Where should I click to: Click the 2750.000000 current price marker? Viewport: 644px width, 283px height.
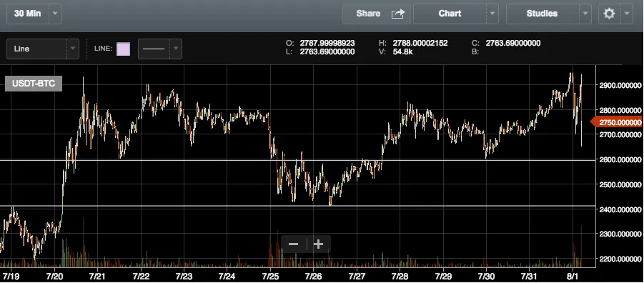(x=616, y=122)
